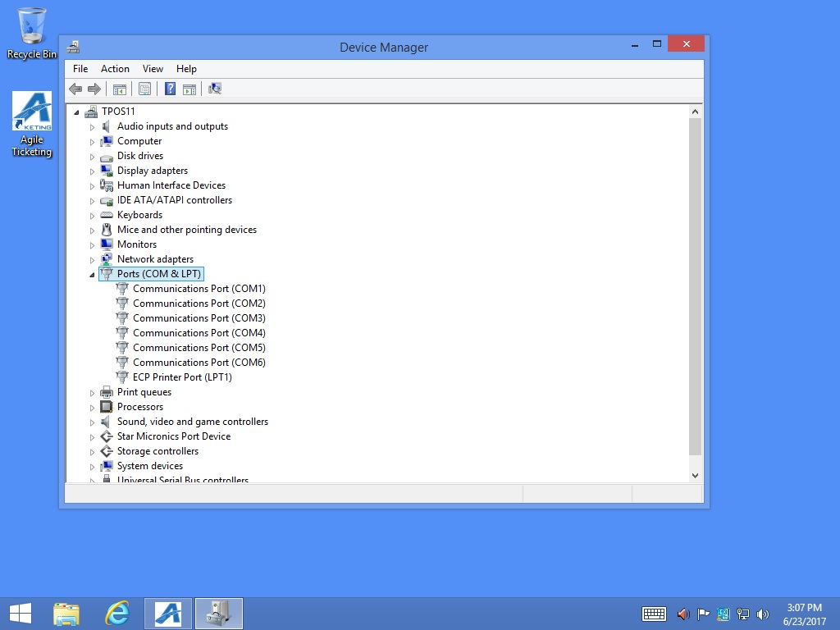Click the scroll up arrow in device tree
The height and width of the screenshot is (630, 840).
pyautogui.click(x=695, y=112)
